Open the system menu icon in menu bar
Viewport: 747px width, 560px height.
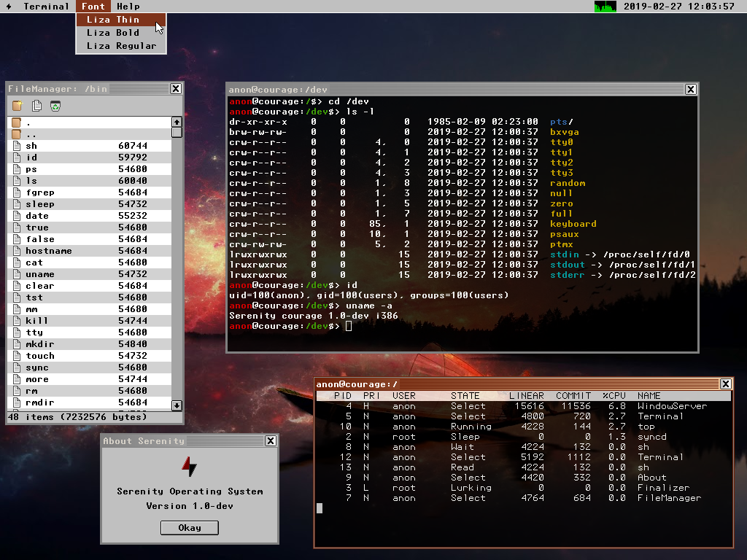9,7
